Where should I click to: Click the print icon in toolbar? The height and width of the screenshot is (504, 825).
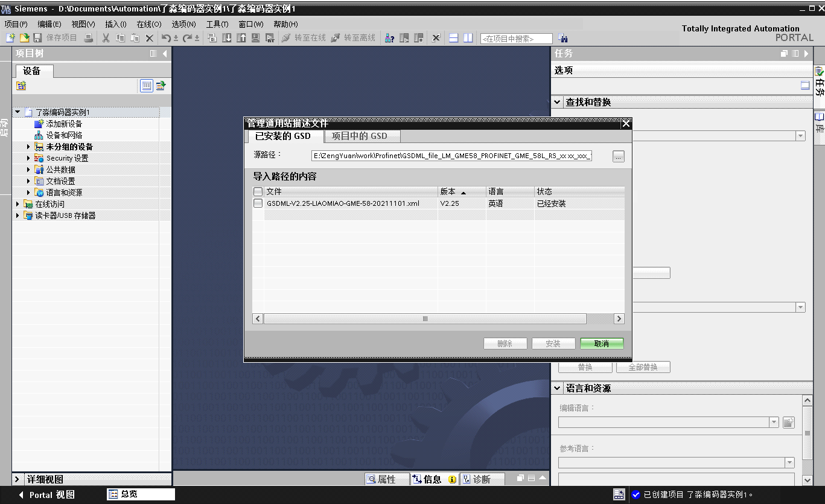(88, 38)
